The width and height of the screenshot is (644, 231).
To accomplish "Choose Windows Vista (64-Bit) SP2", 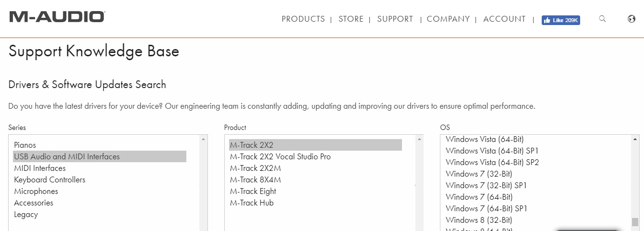I will click(492, 162).
